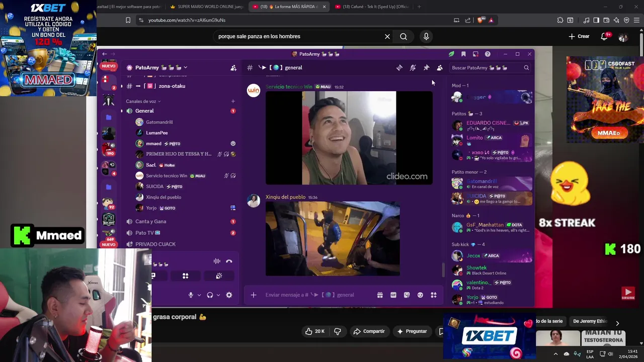Search YouTube by voice microphone
The image size is (644, 362).
click(x=426, y=36)
